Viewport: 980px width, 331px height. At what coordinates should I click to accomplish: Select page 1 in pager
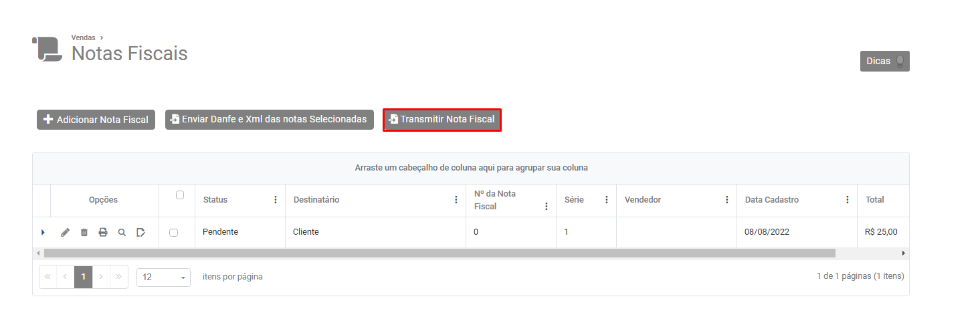pos(83,277)
